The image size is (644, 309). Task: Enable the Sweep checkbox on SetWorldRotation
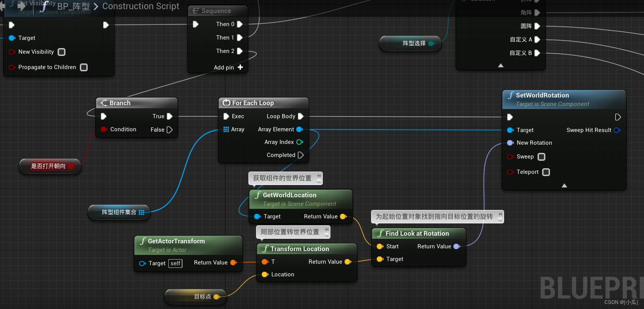[x=541, y=157]
